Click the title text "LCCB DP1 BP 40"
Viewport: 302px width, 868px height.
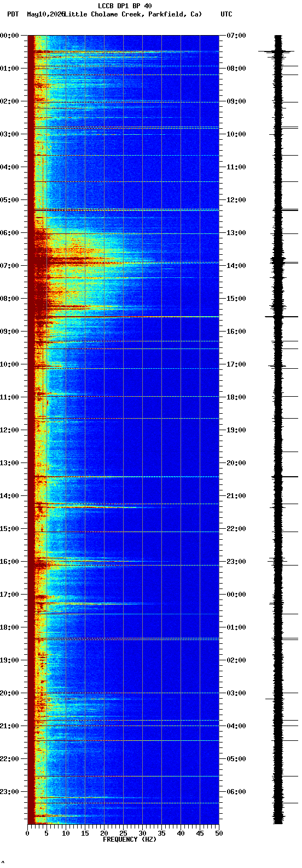[125, 6]
